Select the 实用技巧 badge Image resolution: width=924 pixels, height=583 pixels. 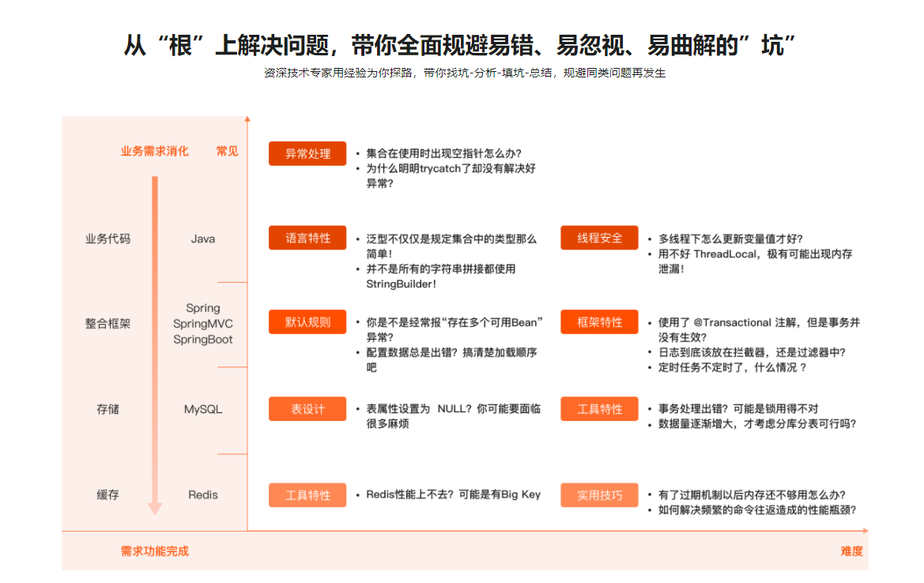click(x=598, y=495)
